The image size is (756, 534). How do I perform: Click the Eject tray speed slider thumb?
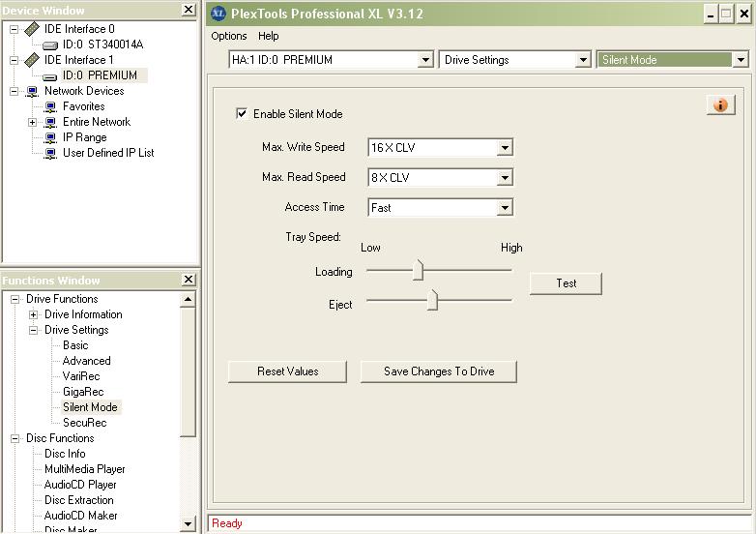pos(432,300)
